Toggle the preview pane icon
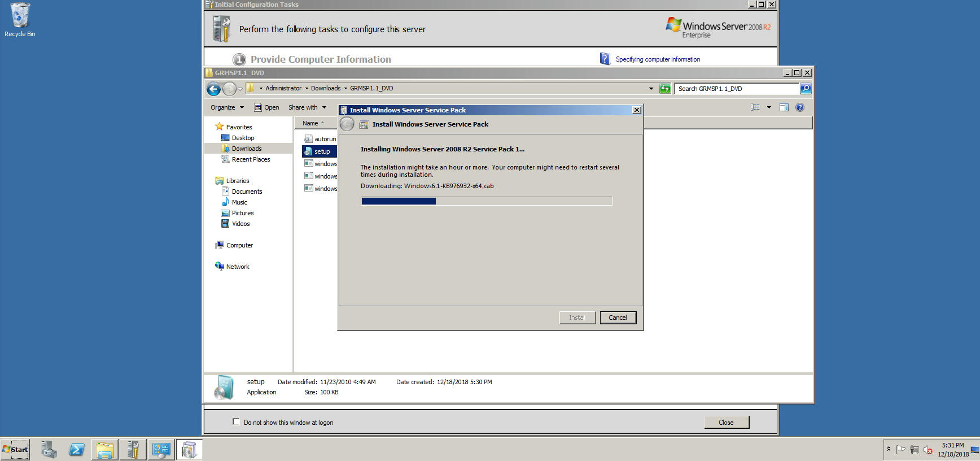The image size is (980, 461). (x=784, y=107)
